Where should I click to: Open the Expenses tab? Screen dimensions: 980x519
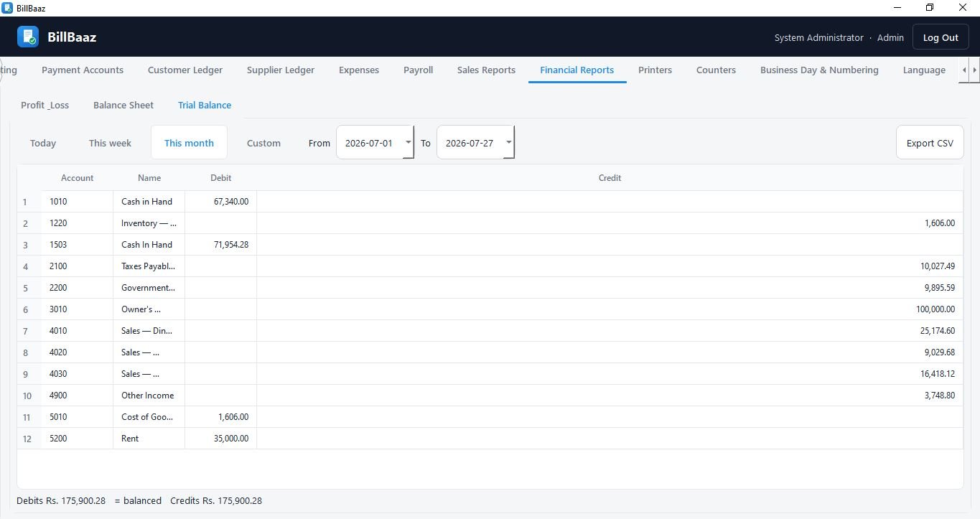359,70
